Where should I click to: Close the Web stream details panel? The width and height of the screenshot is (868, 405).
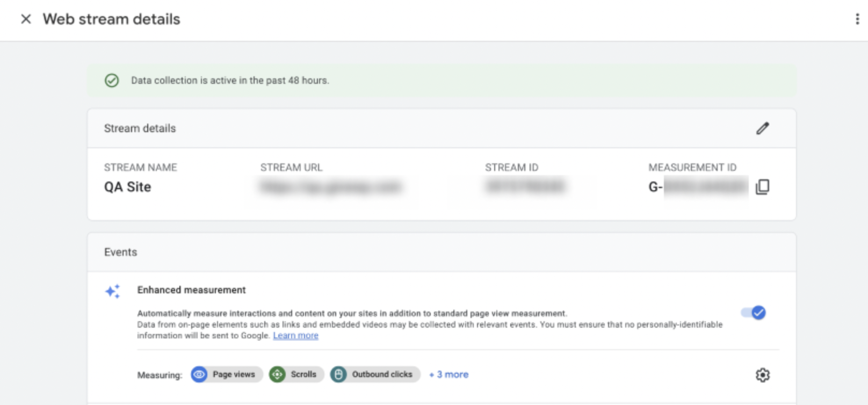point(26,19)
